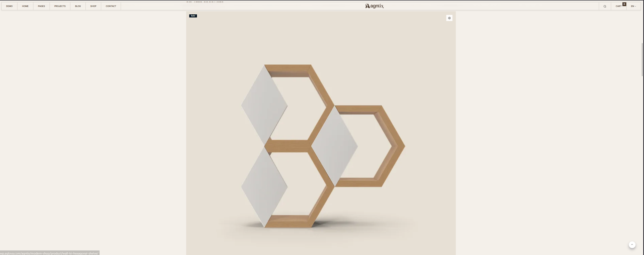Viewport: 644px width, 255px height.
Task: Click the search magnifier icon
Action: tap(605, 6)
